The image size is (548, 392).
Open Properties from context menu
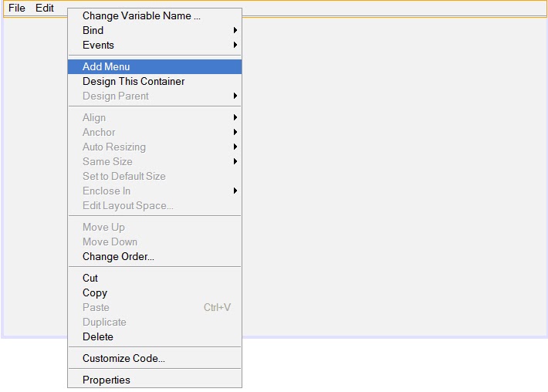(x=107, y=380)
